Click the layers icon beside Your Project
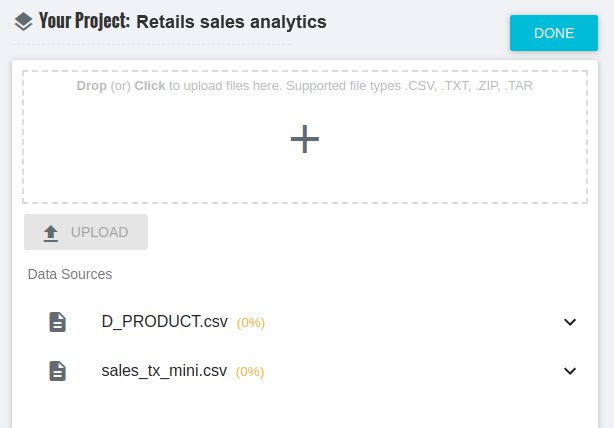The width and height of the screenshot is (614, 428). coord(23,22)
